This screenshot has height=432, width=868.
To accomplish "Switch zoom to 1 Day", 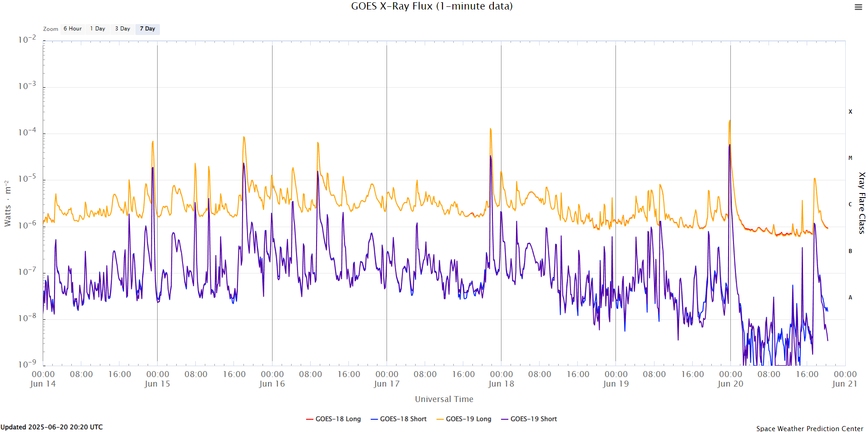I will pyautogui.click(x=98, y=29).
